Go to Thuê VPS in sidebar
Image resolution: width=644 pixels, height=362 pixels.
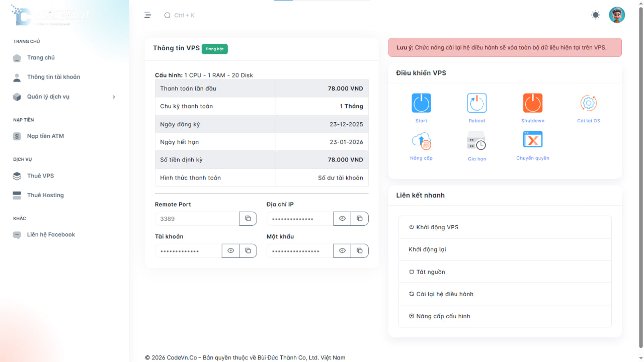(40, 176)
